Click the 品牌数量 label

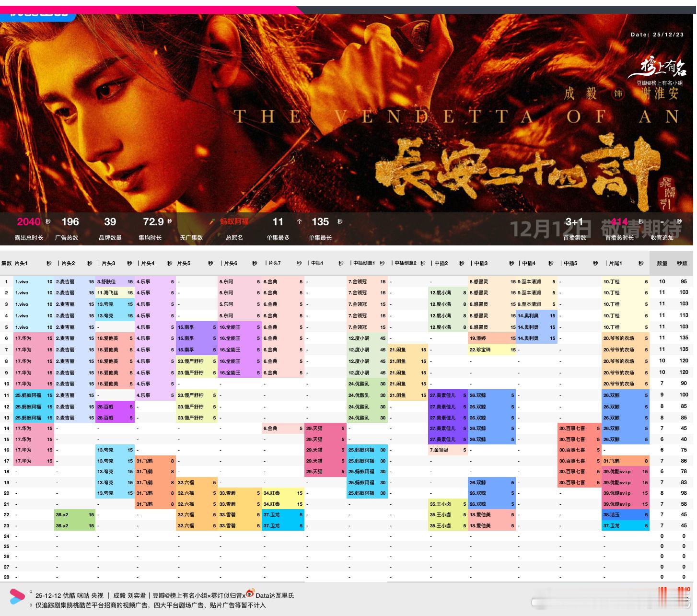point(110,238)
